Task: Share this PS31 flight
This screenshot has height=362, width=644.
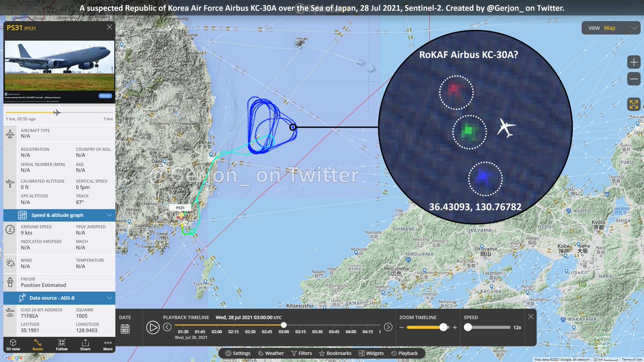Action: pyautogui.click(x=85, y=345)
